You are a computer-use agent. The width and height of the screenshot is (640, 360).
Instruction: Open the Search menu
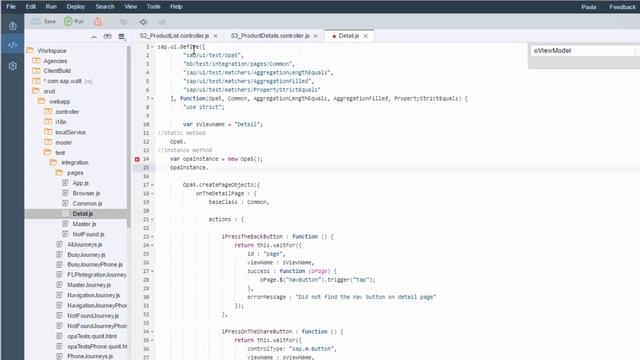click(x=105, y=7)
